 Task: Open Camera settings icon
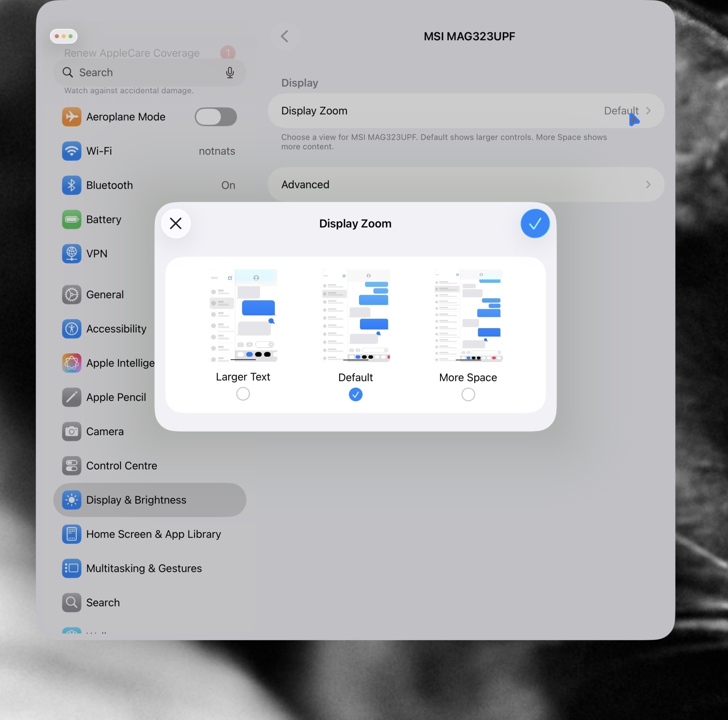[x=71, y=431]
